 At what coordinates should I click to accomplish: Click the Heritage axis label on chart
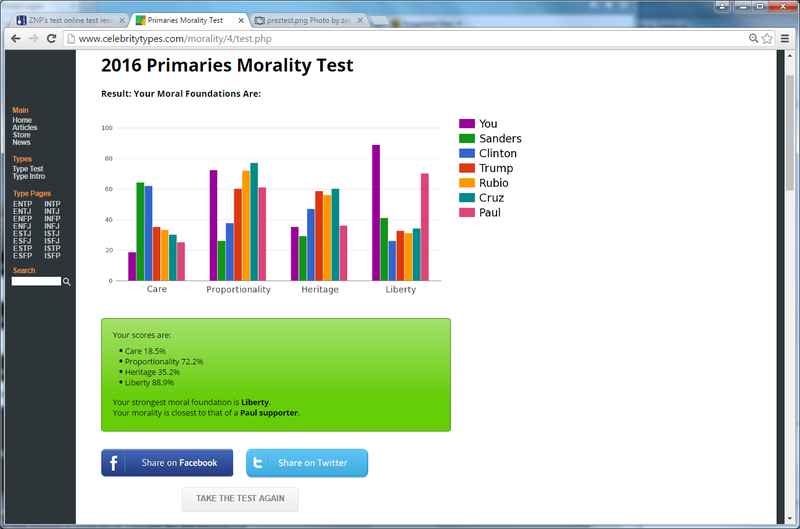tap(320, 289)
